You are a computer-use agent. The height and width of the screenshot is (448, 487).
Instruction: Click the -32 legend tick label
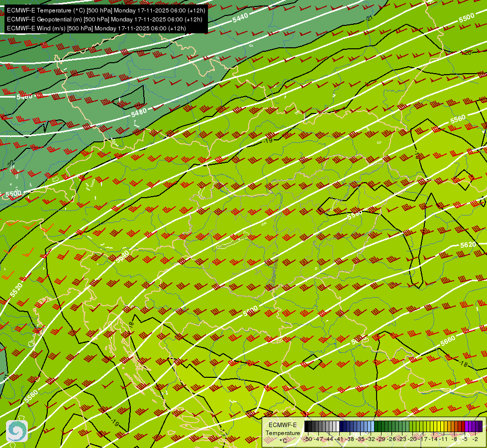(x=371, y=439)
